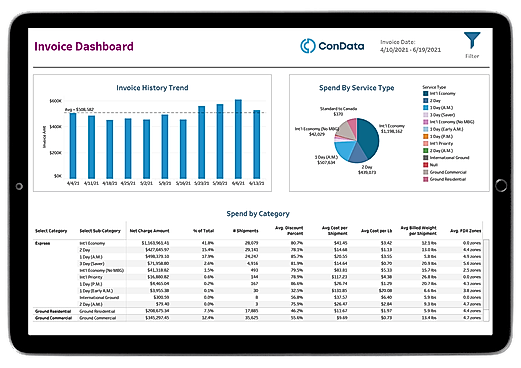Click the Invoice Dashboard title
Image resolution: width=521 pixels, height=368 pixels.
(84, 47)
